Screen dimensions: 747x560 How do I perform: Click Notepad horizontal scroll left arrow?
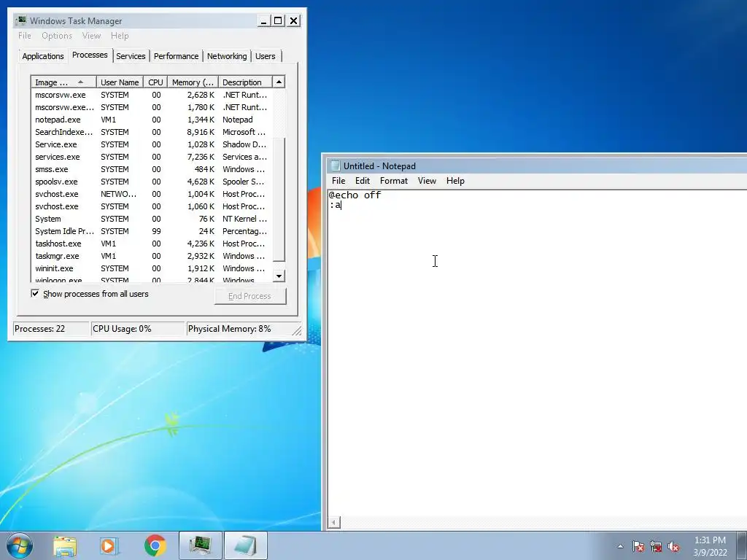(334, 522)
